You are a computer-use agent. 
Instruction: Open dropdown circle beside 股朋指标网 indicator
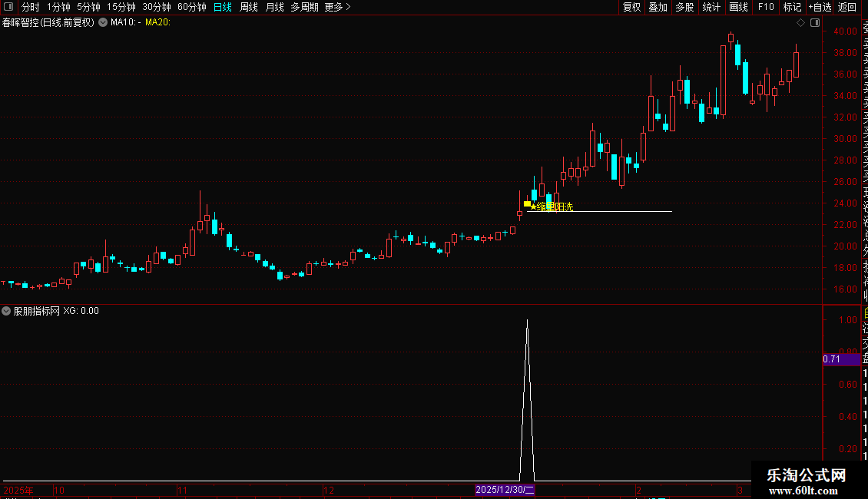coord(6,311)
